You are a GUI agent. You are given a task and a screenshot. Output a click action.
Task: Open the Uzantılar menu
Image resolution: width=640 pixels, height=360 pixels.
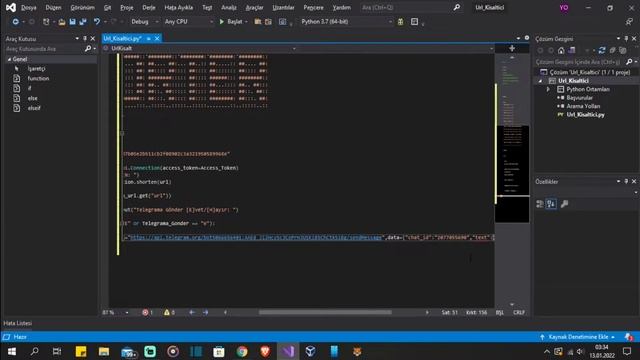pos(283,7)
